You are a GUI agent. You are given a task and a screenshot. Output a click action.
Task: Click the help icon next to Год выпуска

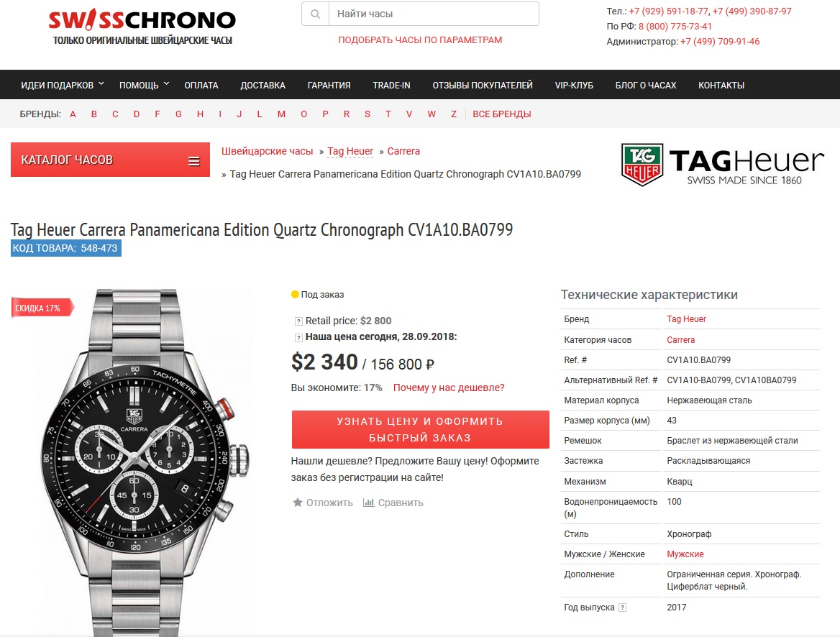(x=622, y=608)
